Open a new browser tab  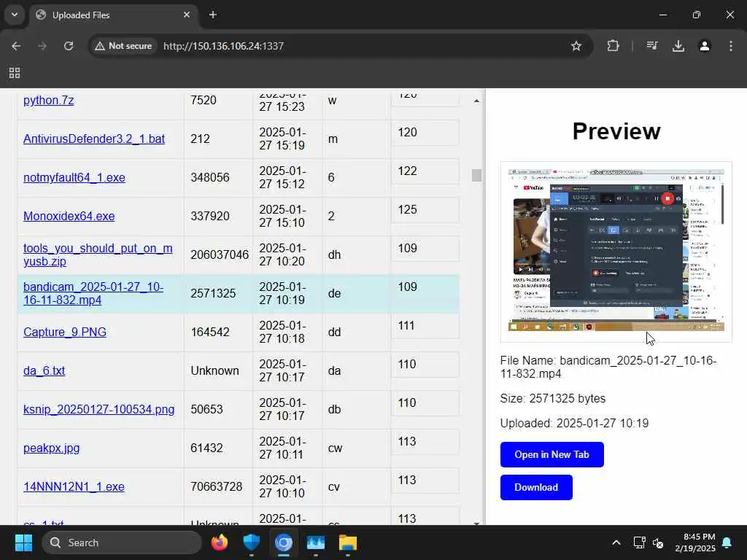coord(213,15)
